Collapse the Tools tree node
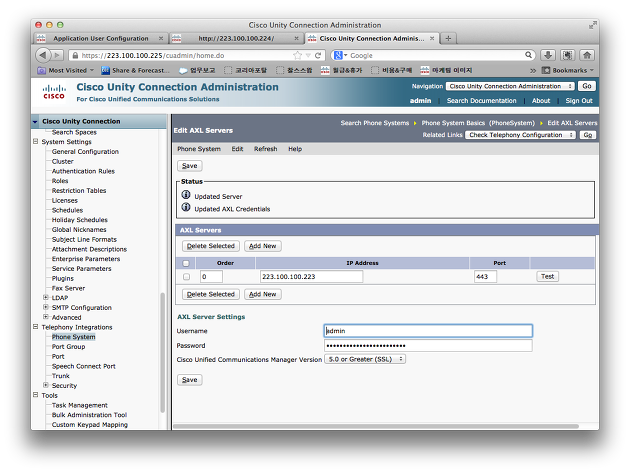The width and height of the screenshot is (630, 473). [x=36, y=395]
